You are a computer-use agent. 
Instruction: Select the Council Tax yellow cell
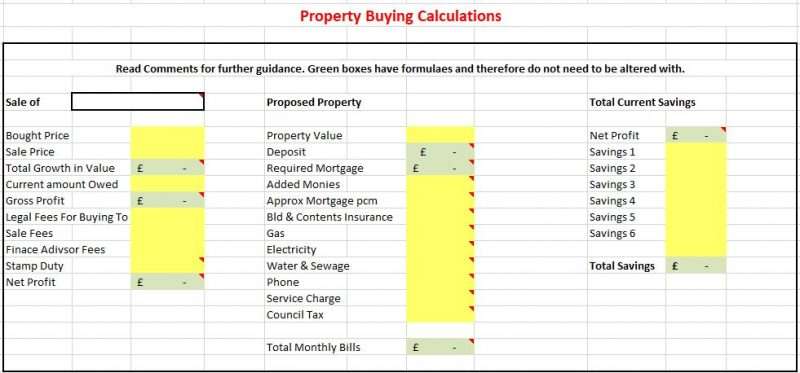coord(440,314)
